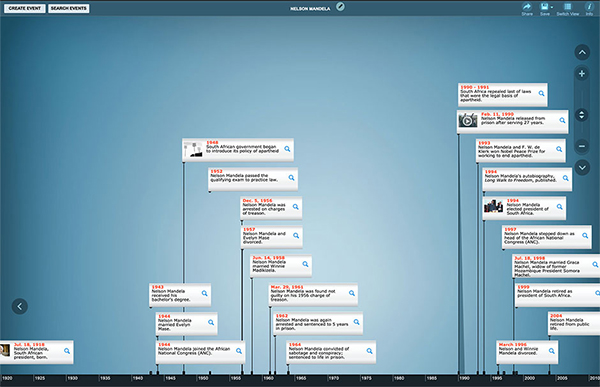The image size is (600, 387).
Task: Magnify the 1944 joined the ANC event
Action: pyautogui.click(x=239, y=351)
